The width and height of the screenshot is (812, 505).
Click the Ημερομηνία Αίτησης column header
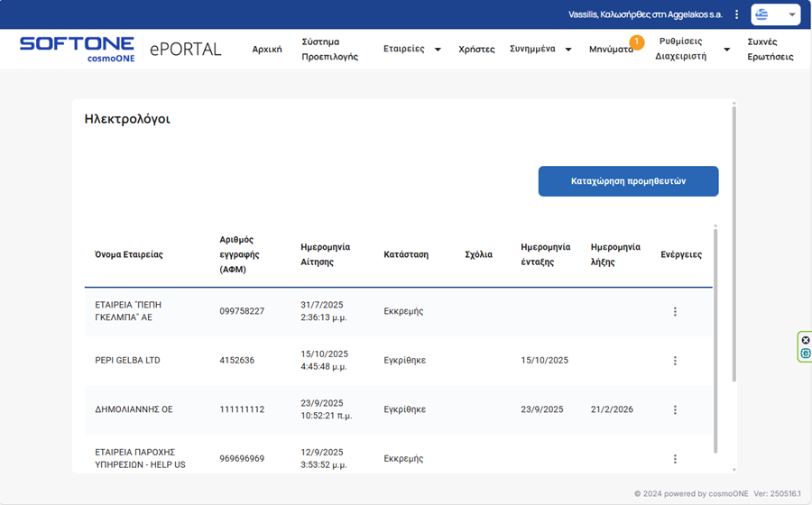coord(325,254)
